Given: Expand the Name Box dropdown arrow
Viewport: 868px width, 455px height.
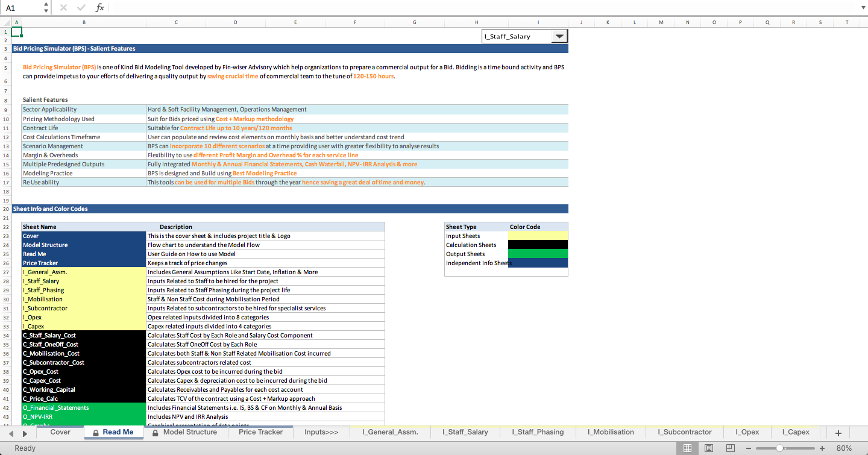Looking at the screenshot, I should [x=45, y=8].
